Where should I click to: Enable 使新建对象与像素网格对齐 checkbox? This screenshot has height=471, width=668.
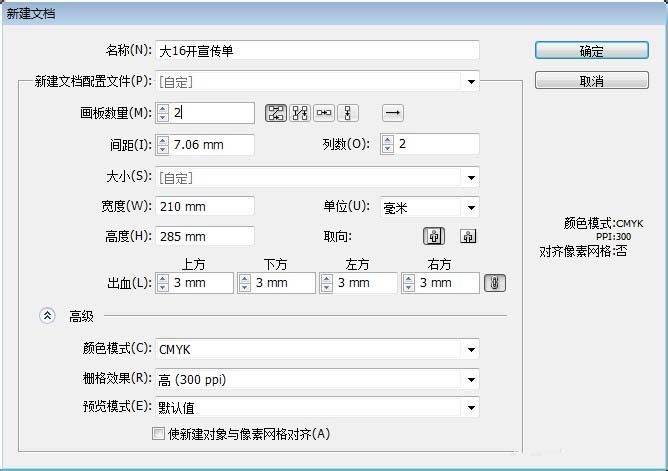(158, 434)
